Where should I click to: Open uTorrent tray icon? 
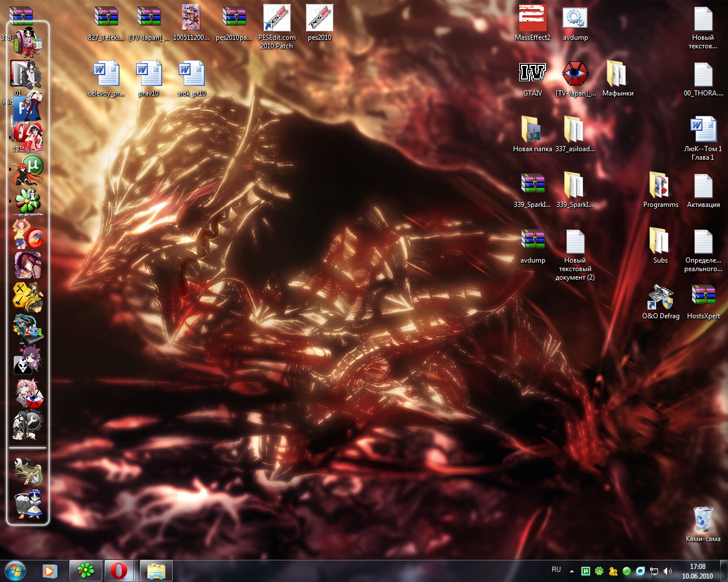tap(585, 571)
